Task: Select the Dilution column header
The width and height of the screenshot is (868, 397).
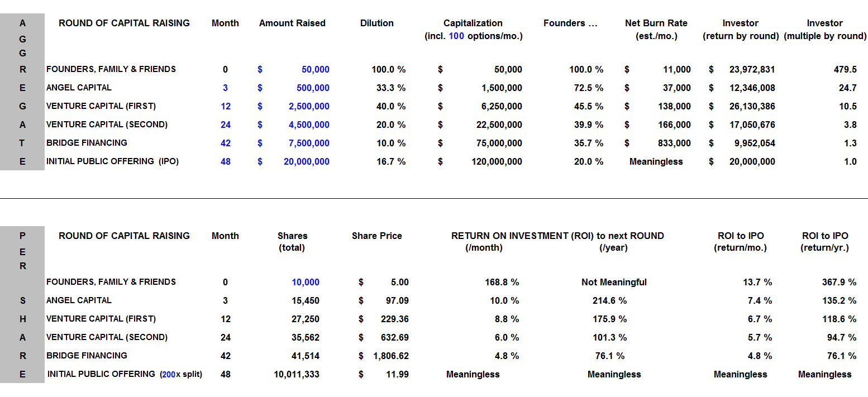Action: click(377, 23)
